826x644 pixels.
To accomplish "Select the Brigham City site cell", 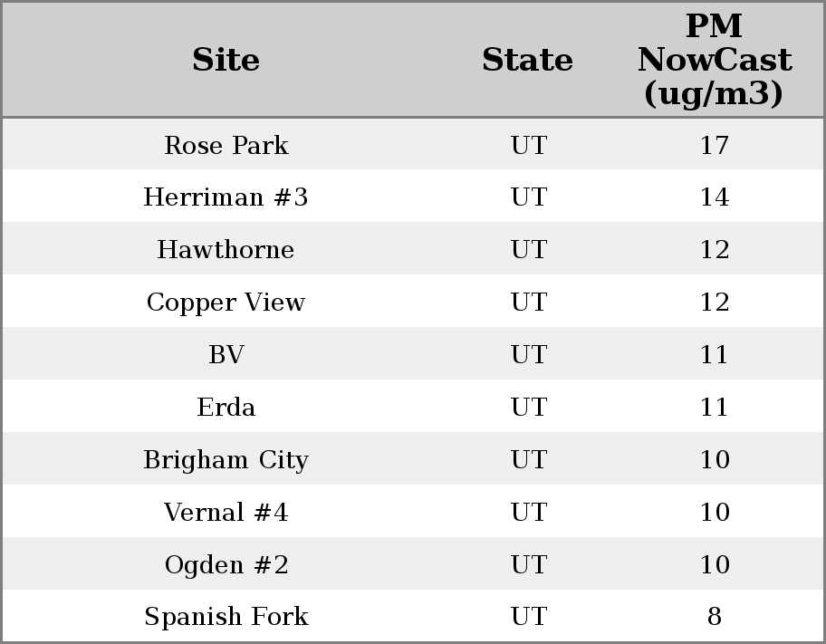I will (226, 460).
